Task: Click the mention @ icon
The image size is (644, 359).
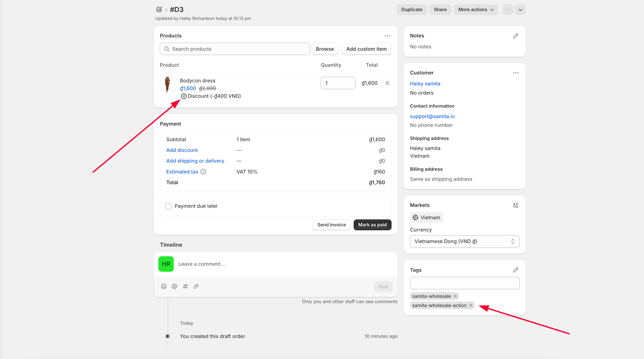Action: point(174,286)
